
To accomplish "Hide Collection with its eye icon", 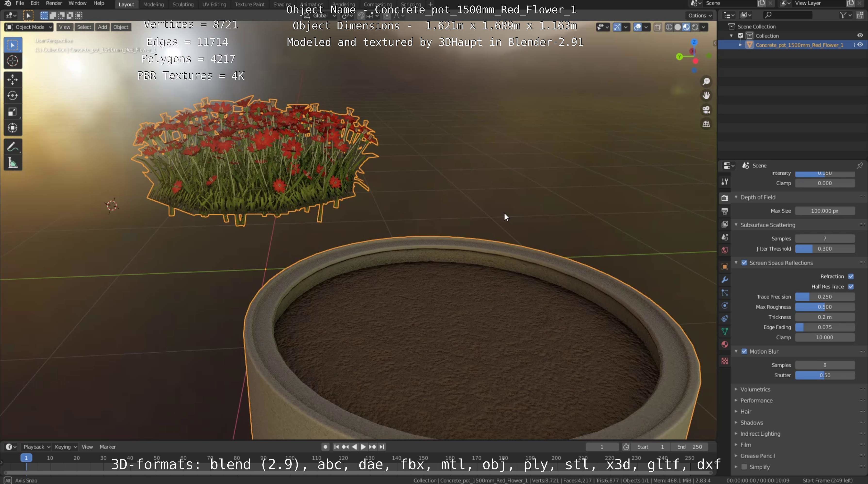I will pyautogui.click(x=860, y=35).
